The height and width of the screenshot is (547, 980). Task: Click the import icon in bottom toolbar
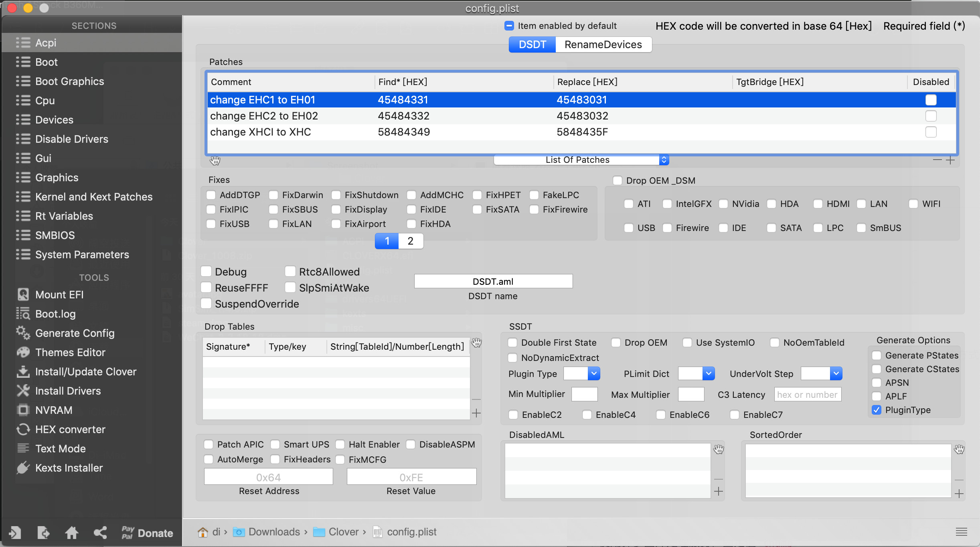(15, 533)
